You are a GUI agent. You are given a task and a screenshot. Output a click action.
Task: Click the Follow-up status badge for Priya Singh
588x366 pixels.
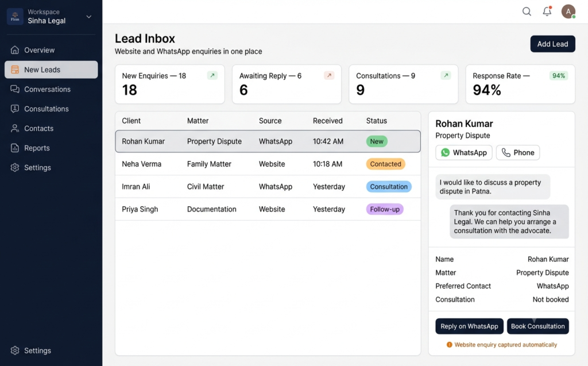point(385,209)
